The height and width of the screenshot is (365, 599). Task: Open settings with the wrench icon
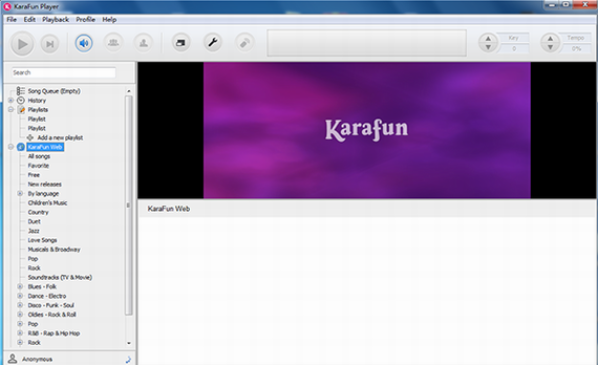pos(213,43)
